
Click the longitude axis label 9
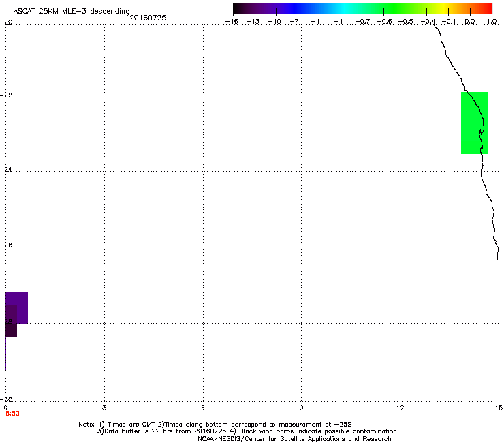[x=301, y=408]
